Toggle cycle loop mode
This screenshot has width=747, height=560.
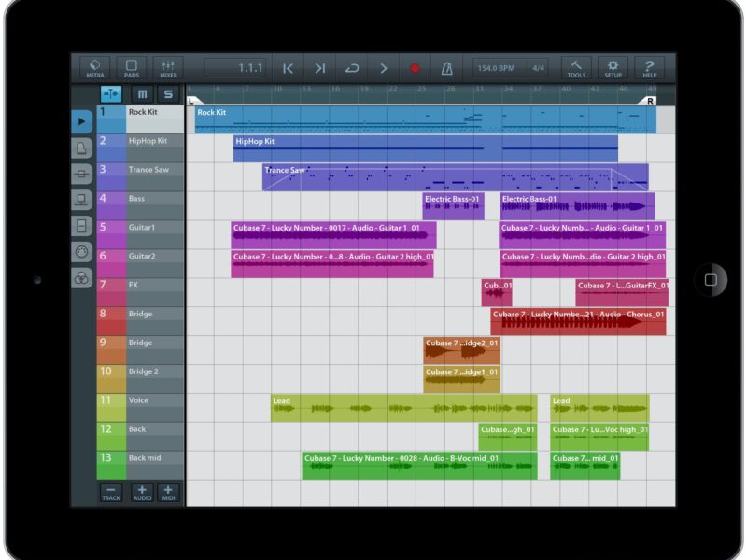351,68
